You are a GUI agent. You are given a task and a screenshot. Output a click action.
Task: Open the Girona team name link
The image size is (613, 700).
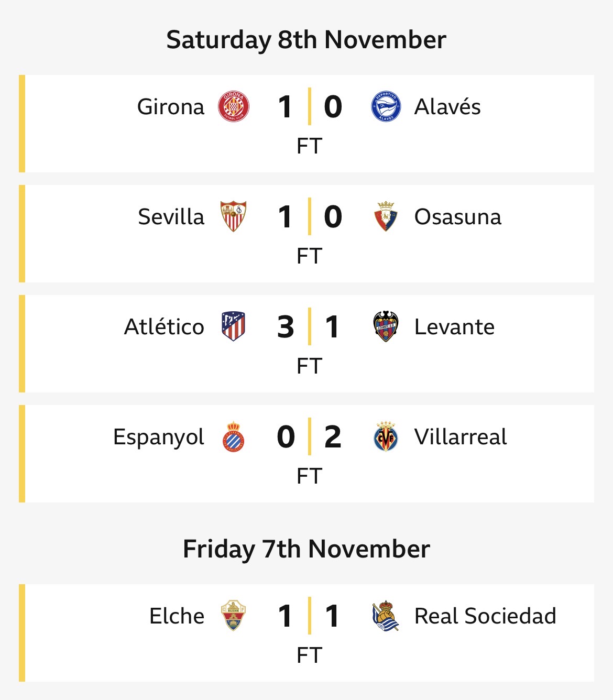click(x=171, y=107)
